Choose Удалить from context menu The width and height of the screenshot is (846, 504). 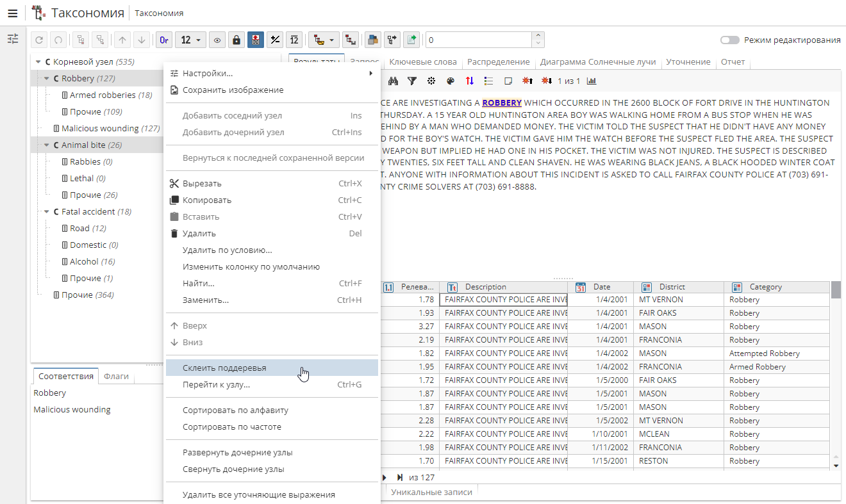pyautogui.click(x=272, y=234)
